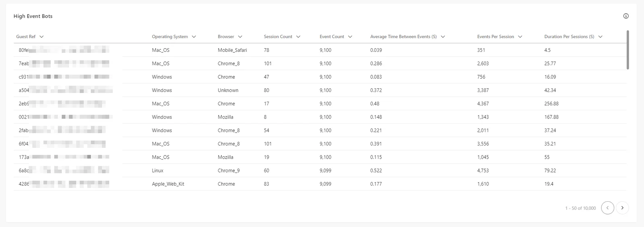Click the vertical table scrollbar
644x227 pixels.
click(628, 50)
